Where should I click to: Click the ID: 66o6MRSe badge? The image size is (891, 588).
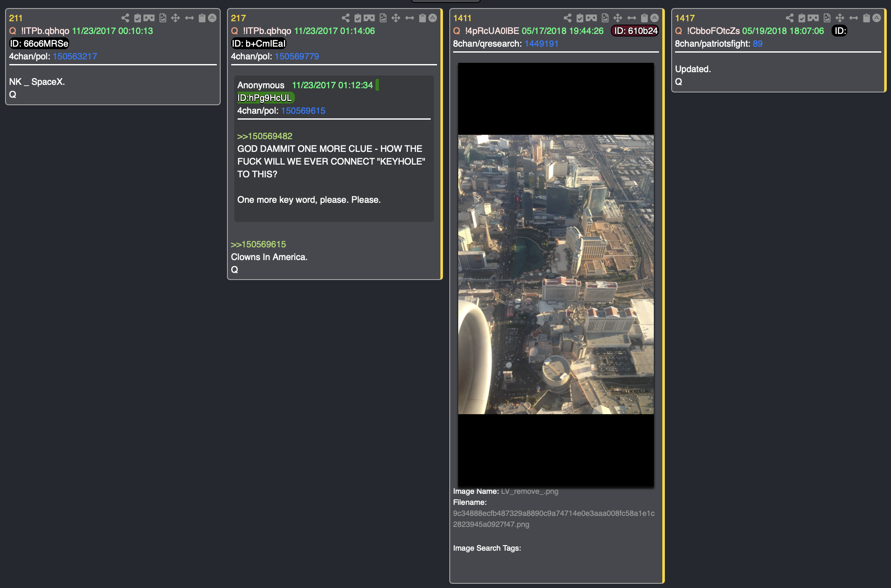tap(39, 44)
